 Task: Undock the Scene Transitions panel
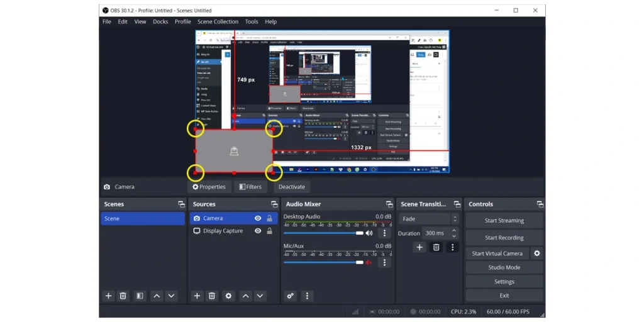[457, 204]
